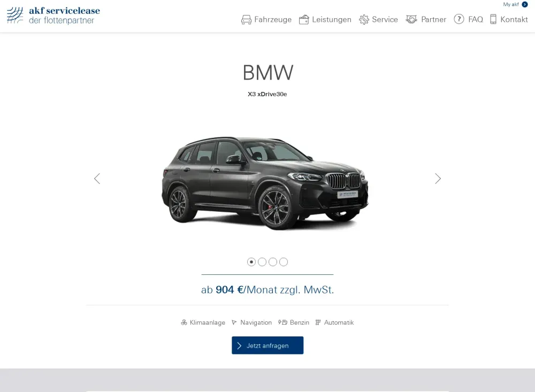Click the wallet icon beside Leistungen
This screenshot has width=535, height=392.
tap(304, 19)
